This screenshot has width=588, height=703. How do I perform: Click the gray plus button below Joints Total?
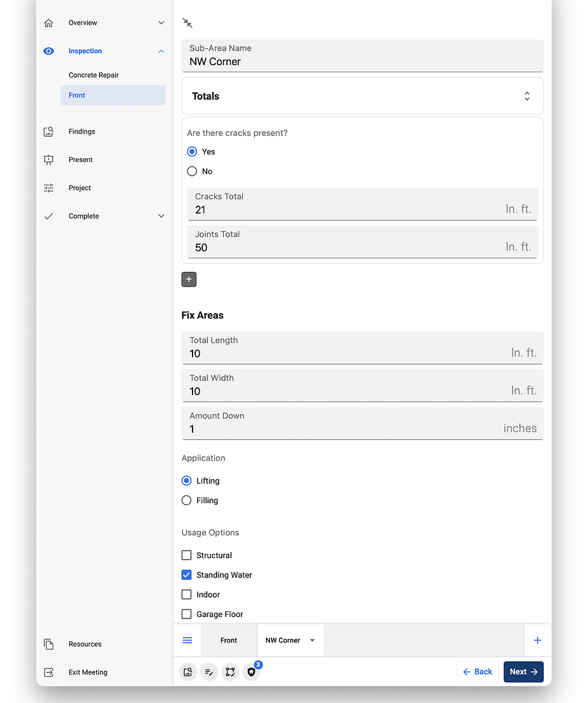[x=189, y=279]
